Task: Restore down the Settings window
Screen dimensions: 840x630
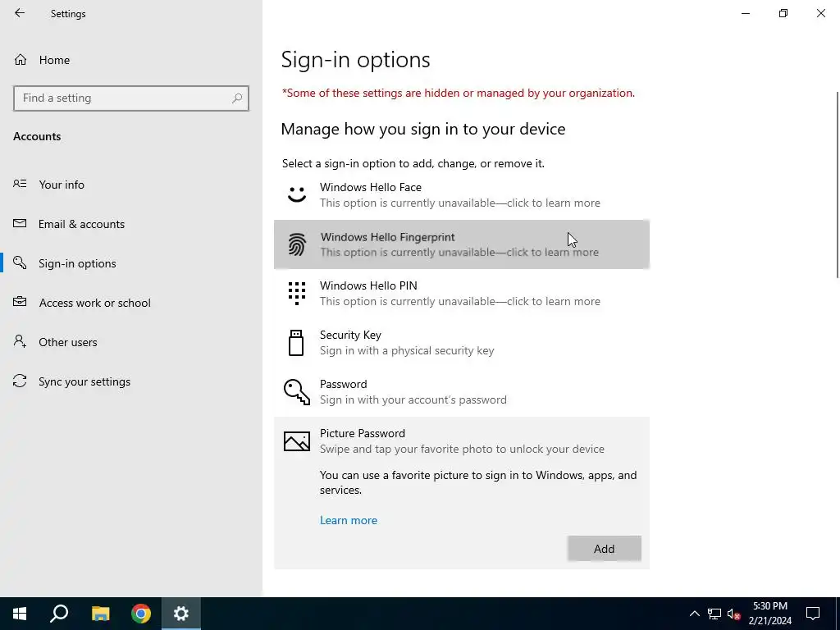Action: pos(783,13)
